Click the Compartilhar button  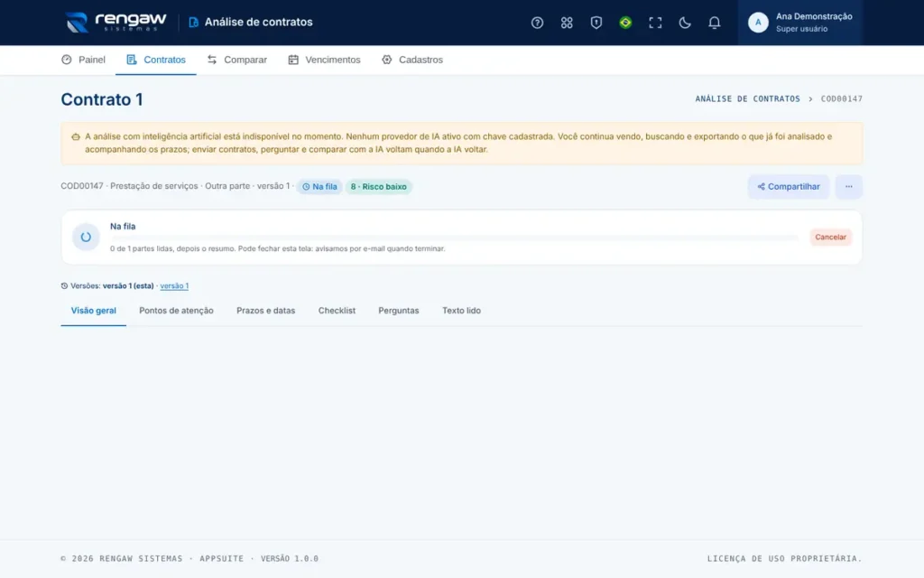pos(788,186)
